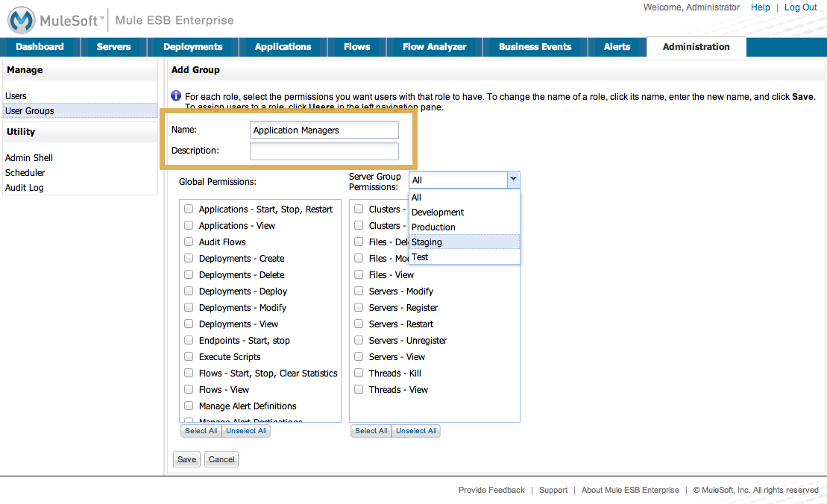Click the Description text field
Viewport: 827px width, 504px height.
324,151
